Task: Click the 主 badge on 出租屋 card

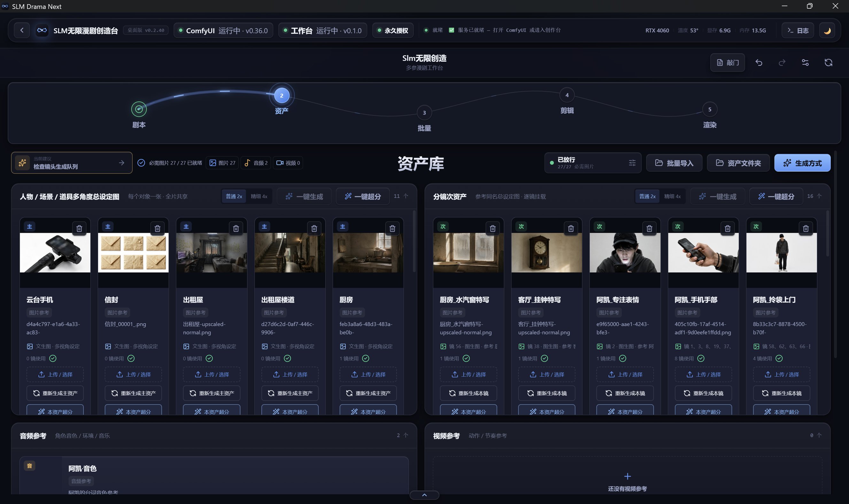Action: tap(186, 226)
